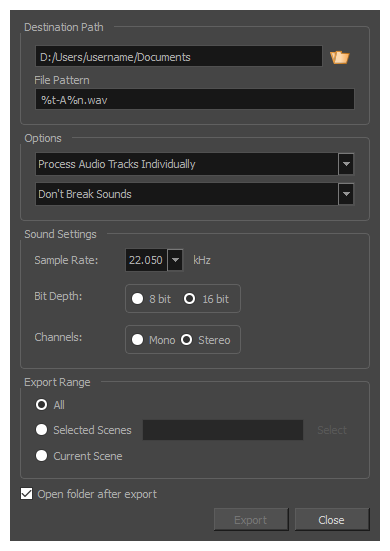Click the Process Audio Tracks Individually combo box text
The width and height of the screenshot is (390, 551).
coord(117,164)
